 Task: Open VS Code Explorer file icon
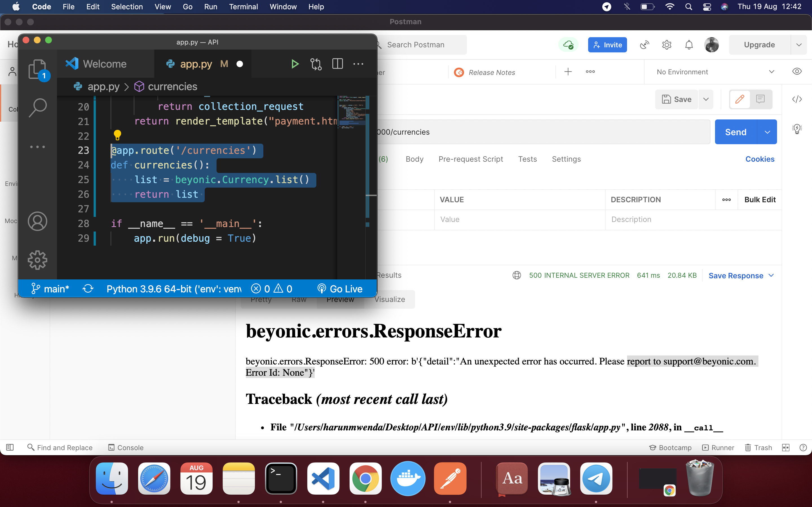37,69
